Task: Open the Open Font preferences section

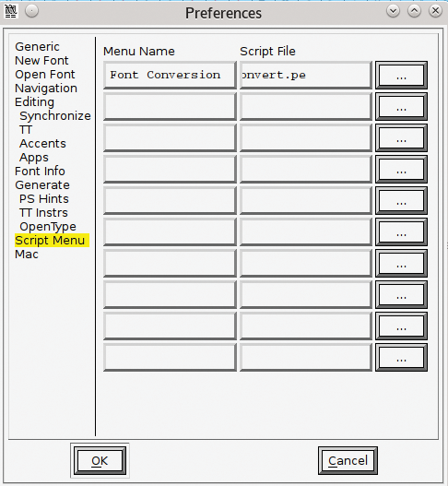Action: coord(45,75)
